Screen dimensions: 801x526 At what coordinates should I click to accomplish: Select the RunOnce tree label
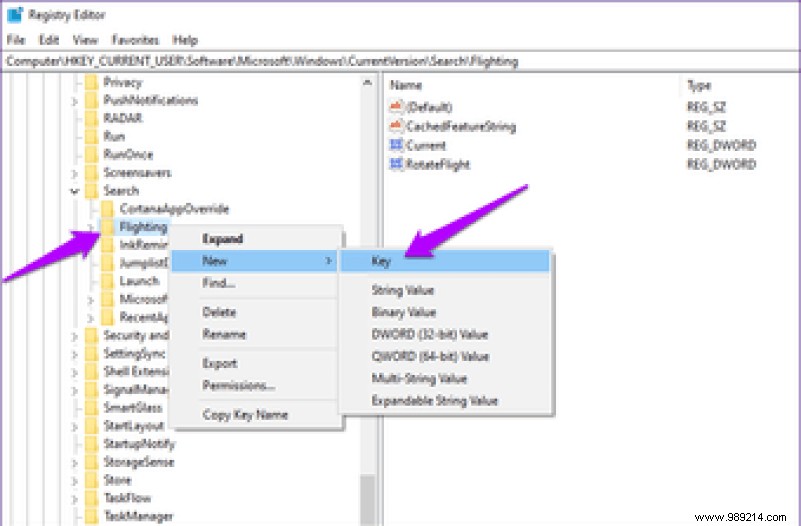coord(128,155)
